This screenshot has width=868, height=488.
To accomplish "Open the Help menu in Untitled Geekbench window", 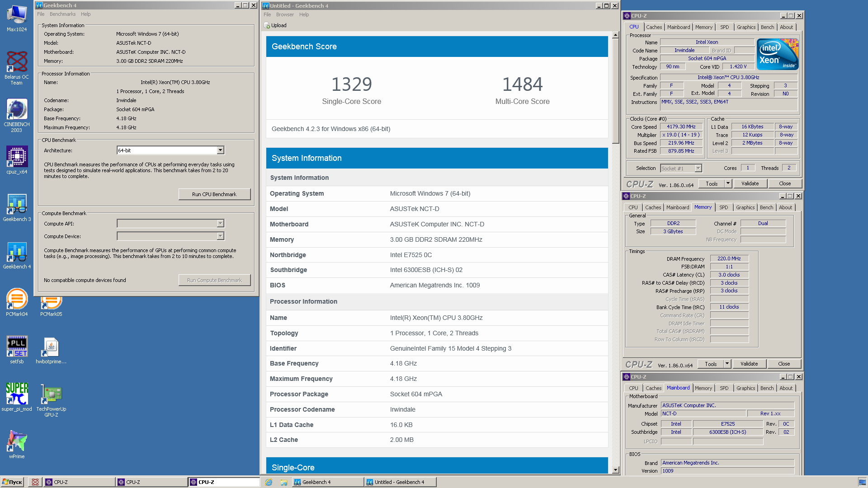I will (304, 14).
